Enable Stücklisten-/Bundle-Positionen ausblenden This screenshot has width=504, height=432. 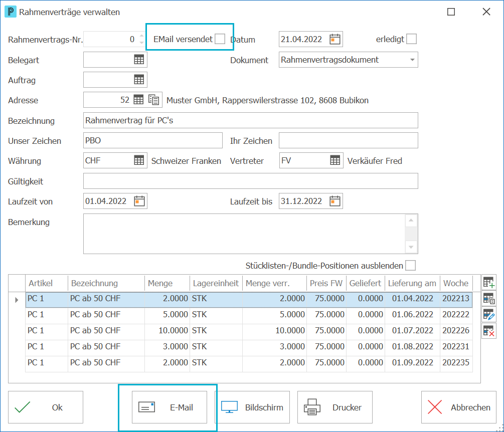[410, 266]
